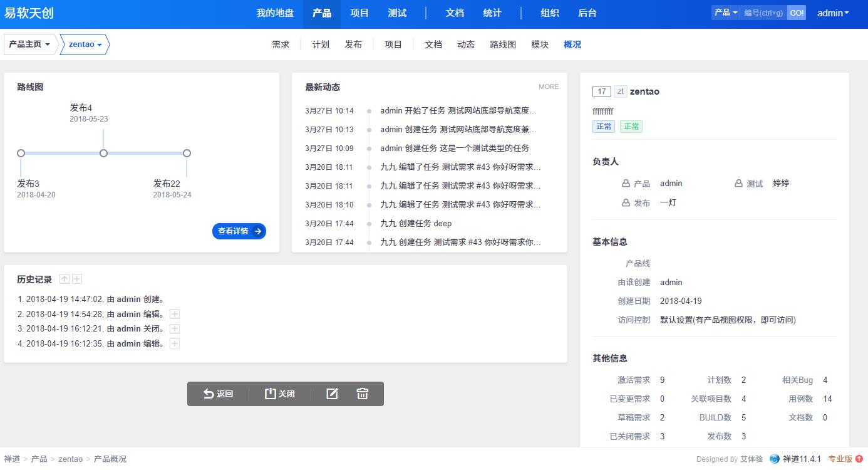Expand all history details with plus icon beside 历史记录
868x470 pixels.
click(76, 279)
